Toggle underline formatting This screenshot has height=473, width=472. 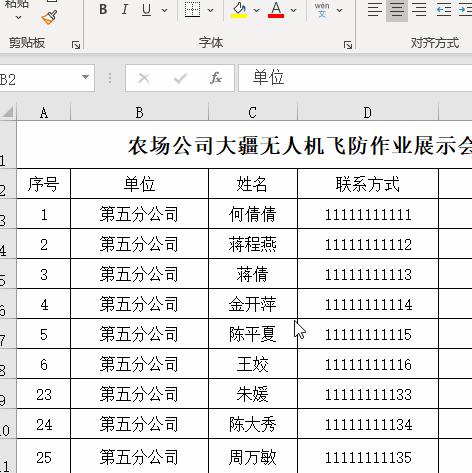click(146, 10)
